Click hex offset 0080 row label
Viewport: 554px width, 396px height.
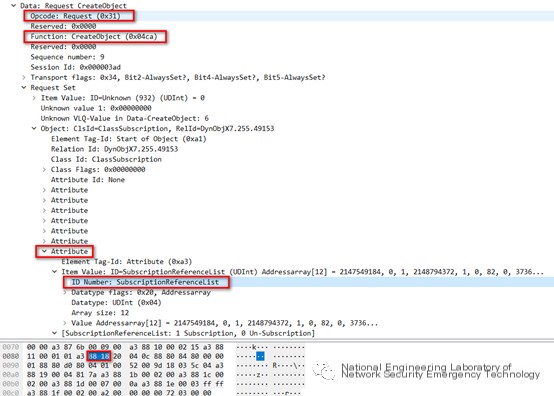click(x=11, y=356)
